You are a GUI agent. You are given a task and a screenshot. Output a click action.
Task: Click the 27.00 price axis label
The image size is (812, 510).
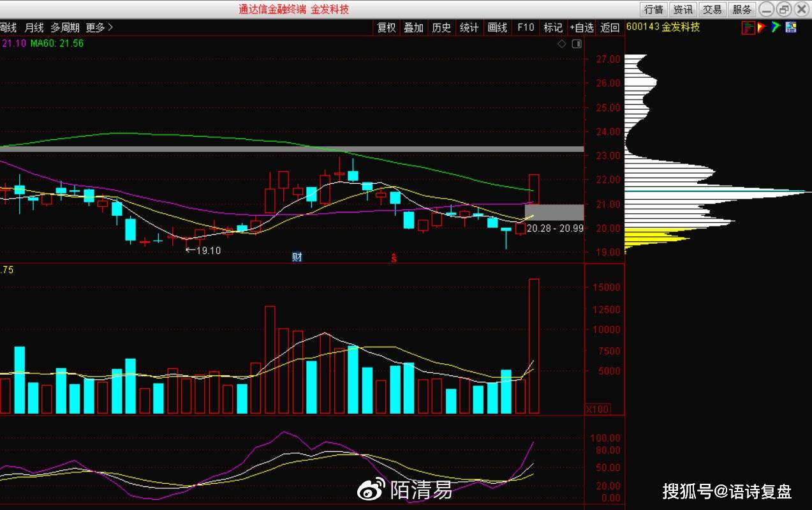click(608, 59)
